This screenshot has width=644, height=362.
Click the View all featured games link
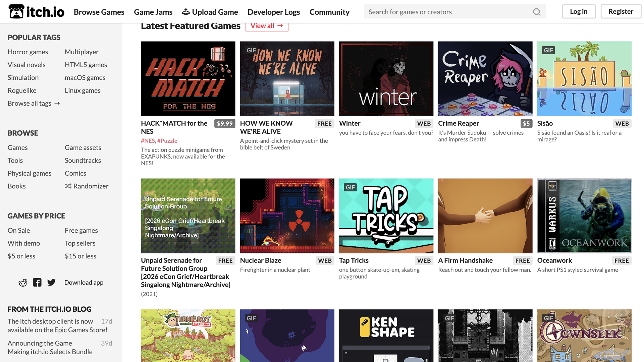click(267, 25)
